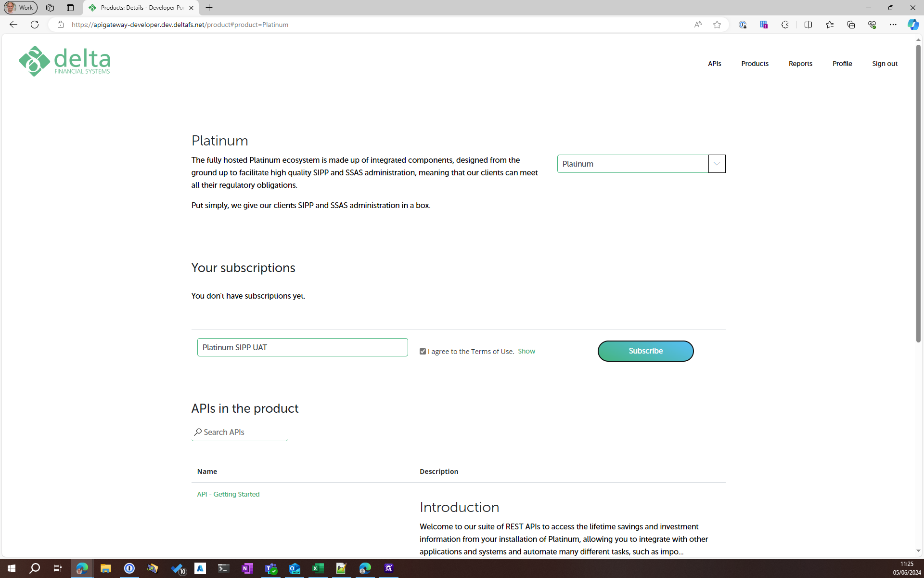
Task: Open Outlook from the taskbar
Action: [295, 568]
